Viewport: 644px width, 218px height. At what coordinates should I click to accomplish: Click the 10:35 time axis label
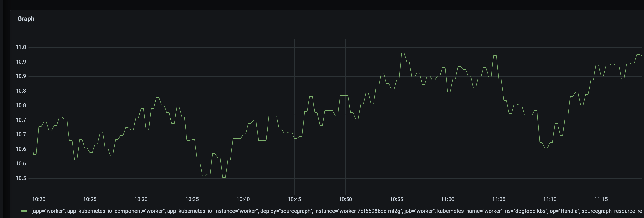pos(192,199)
